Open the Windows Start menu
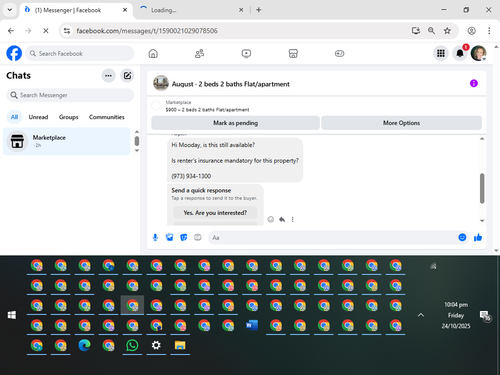 [12, 315]
